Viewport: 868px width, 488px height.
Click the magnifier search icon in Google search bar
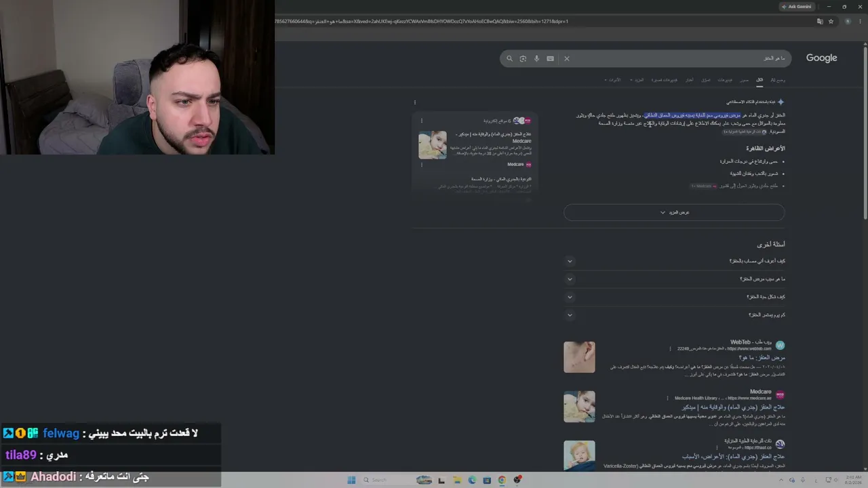(510, 58)
